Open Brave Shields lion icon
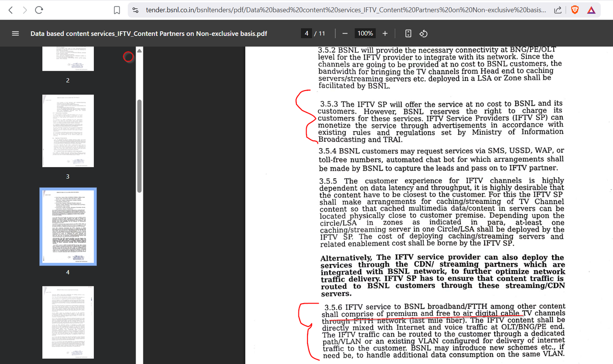Viewport: 613px width, 364px height. (575, 10)
